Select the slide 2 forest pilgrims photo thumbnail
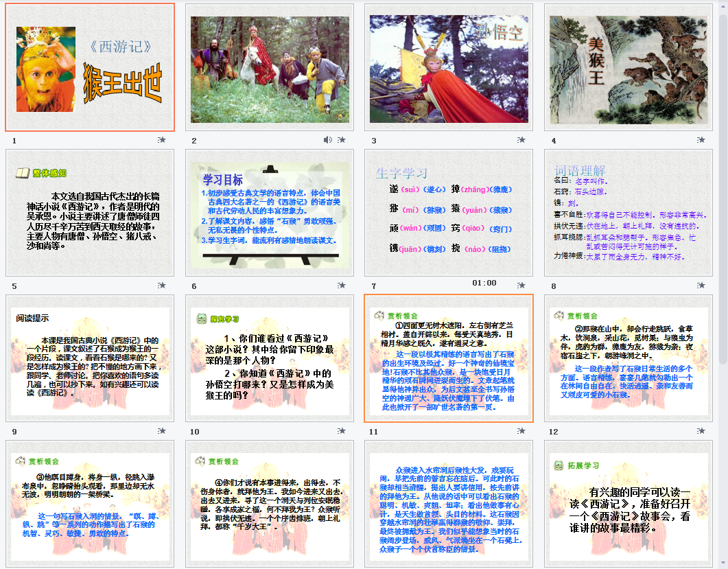 tap(270, 67)
